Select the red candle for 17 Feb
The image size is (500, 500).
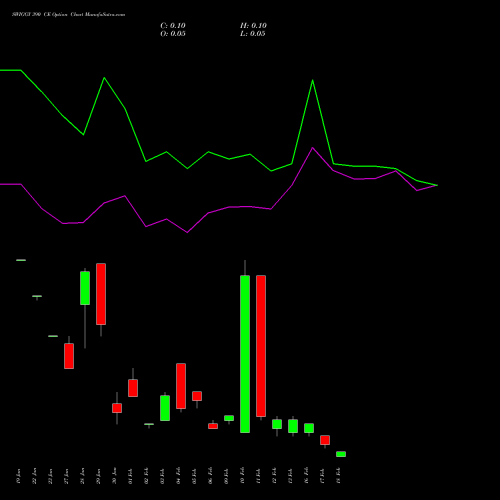click(325, 440)
